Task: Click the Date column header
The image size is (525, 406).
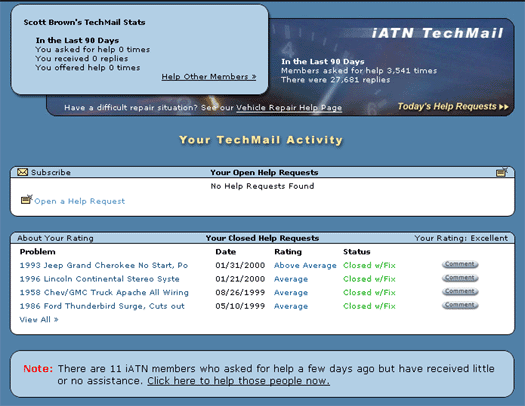Action: click(226, 252)
